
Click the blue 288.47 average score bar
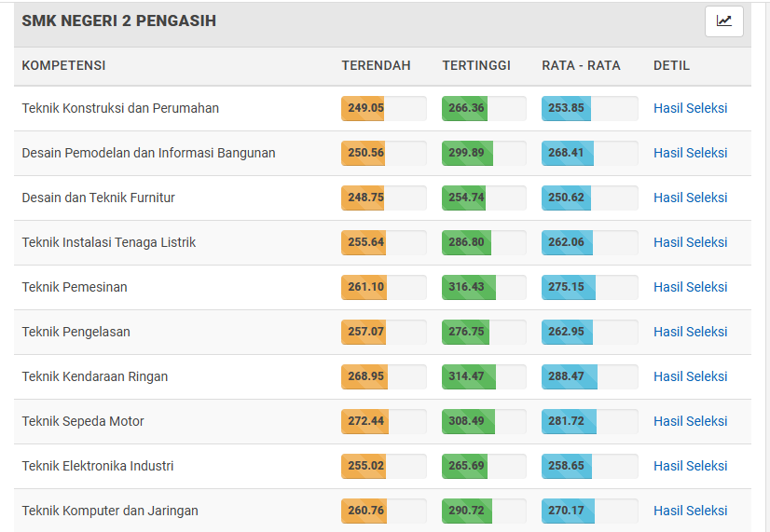(x=570, y=375)
